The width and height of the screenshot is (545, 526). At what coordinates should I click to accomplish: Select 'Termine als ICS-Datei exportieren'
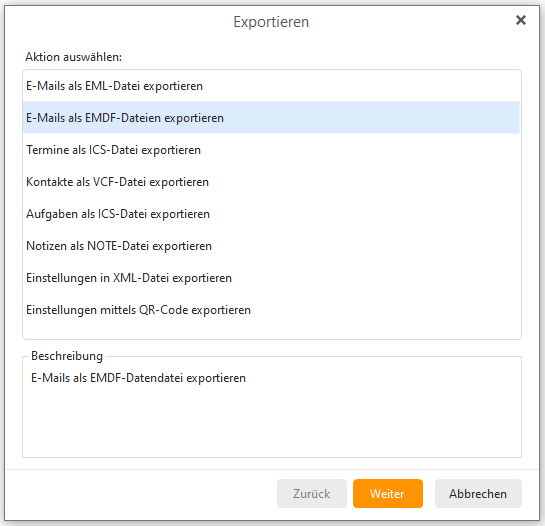[271, 150]
